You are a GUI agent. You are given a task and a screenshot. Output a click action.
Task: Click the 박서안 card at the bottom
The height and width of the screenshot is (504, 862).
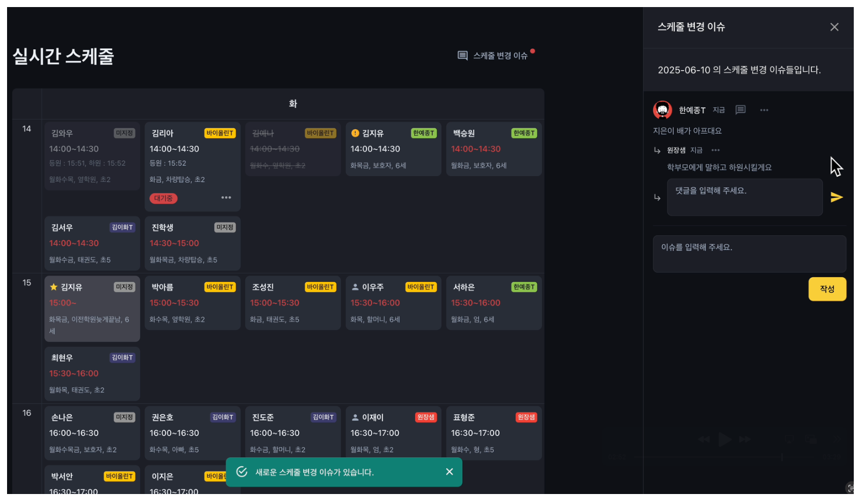(92, 480)
